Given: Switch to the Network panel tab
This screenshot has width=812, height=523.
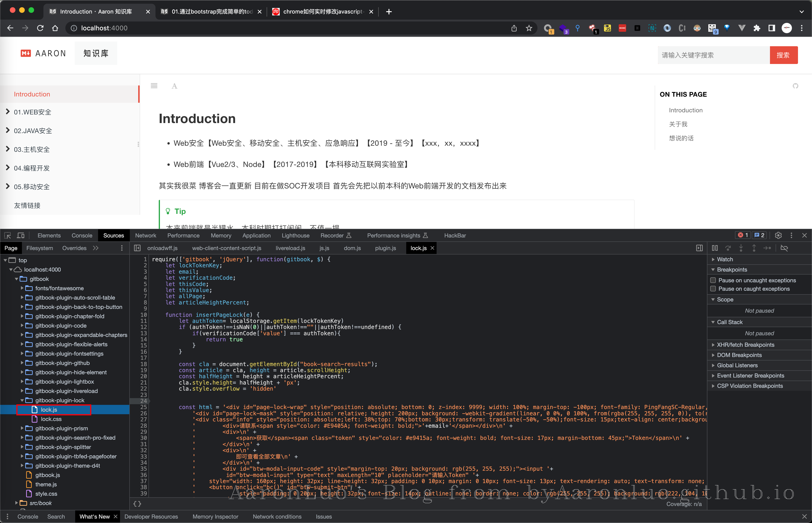Looking at the screenshot, I should coord(145,235).
